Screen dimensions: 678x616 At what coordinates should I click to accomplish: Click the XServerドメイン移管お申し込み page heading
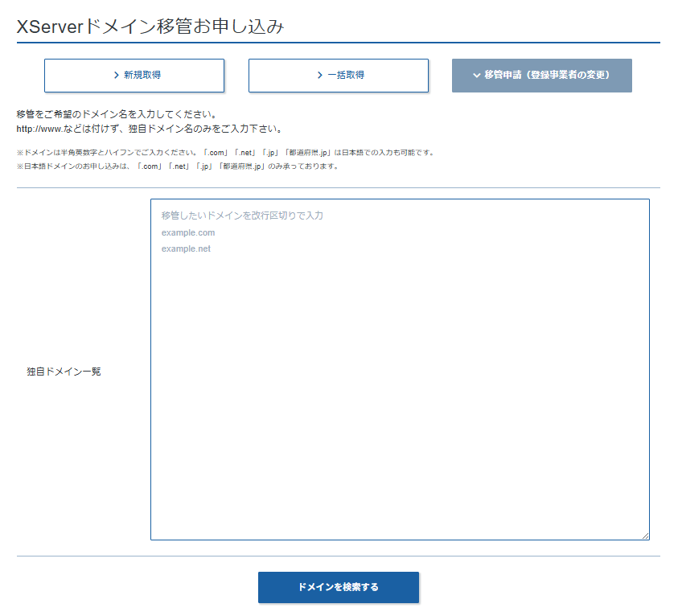pyautogui.click(x=150, y=26)
